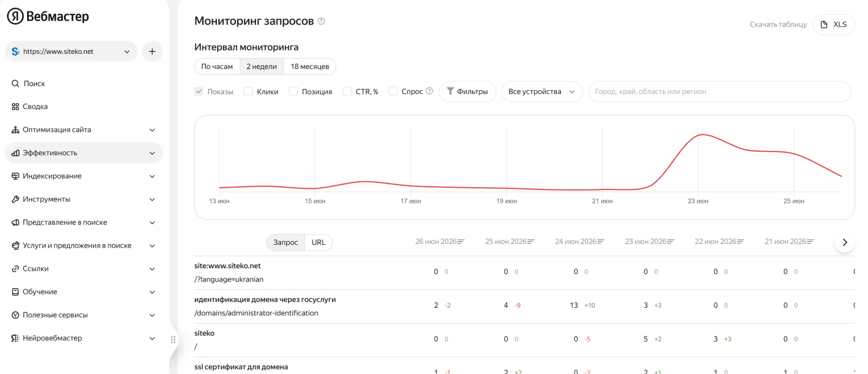The height and width of the screenshot is (374, 868).
Task: Click the Обучение book icon
Action: point(15,292)
